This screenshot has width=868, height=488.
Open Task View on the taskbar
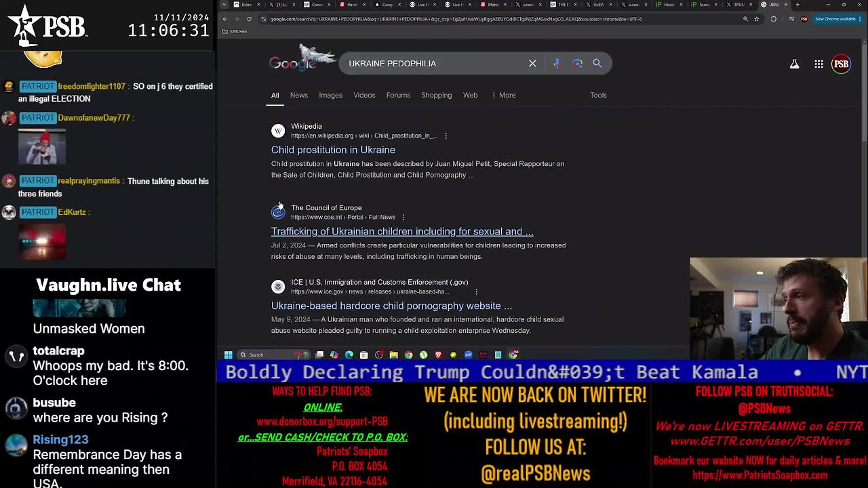coord(319,354)
